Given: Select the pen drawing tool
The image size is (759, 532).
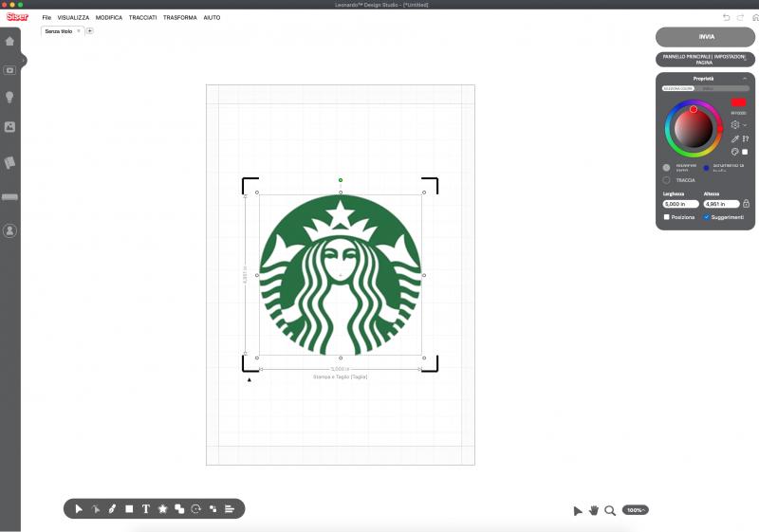Looking at the screenshot, I should 112,509.
